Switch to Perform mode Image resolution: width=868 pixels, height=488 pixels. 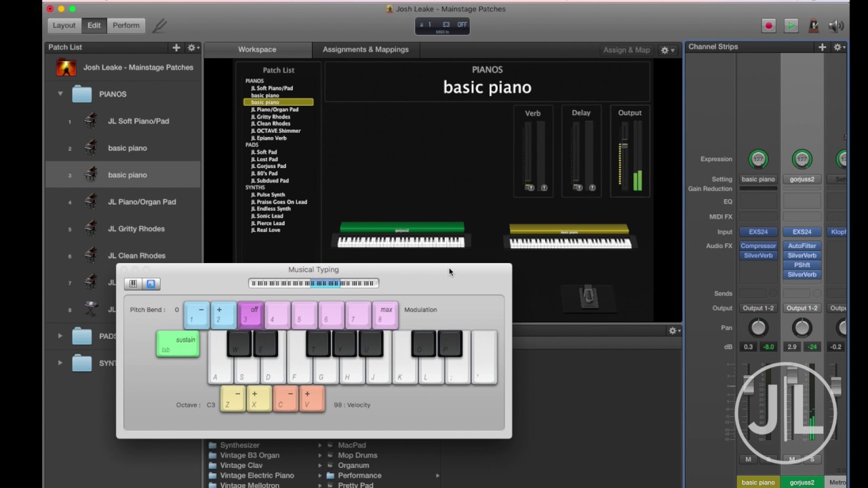tap(126, 26)
